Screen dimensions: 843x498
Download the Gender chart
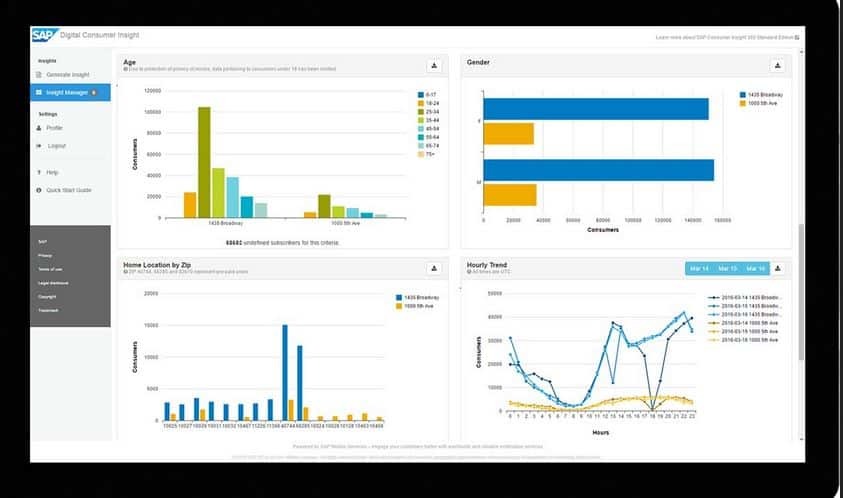[x=778, y=66]
